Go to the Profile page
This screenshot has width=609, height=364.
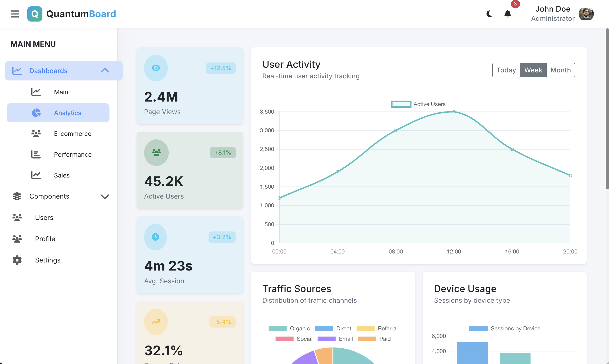tap(45, 239)
